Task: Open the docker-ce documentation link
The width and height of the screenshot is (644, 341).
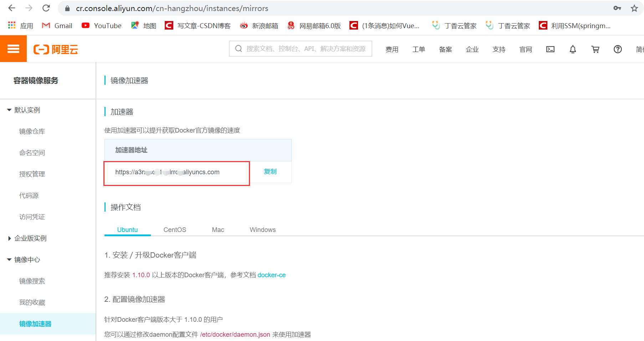Action: (x=271, y=275)
